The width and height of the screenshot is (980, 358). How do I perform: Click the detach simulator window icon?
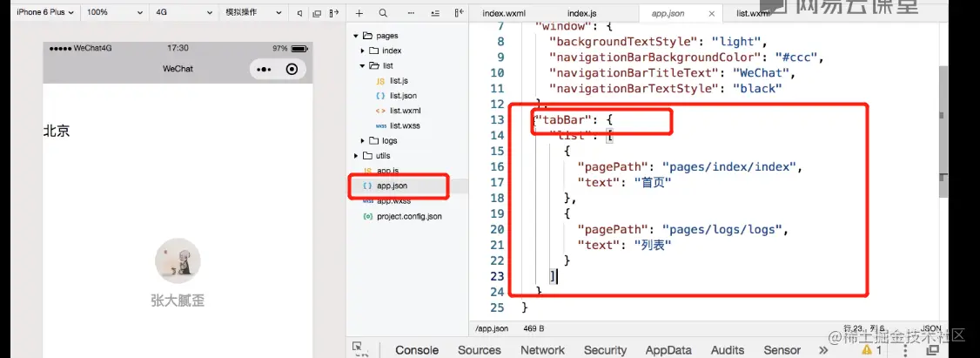click(x=317, y=12)
